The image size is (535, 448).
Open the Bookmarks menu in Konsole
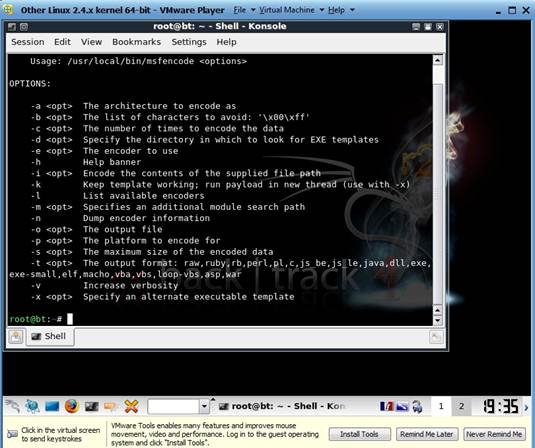136,42
